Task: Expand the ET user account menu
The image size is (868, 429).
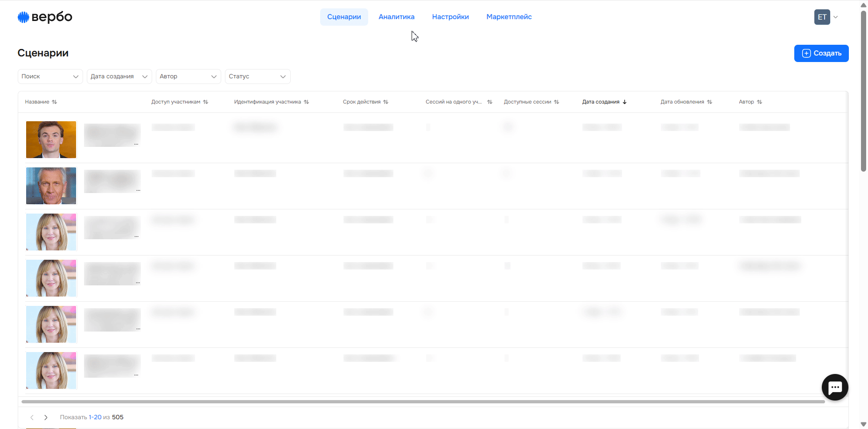Action: pyautogui.click(x=826, y=17)
